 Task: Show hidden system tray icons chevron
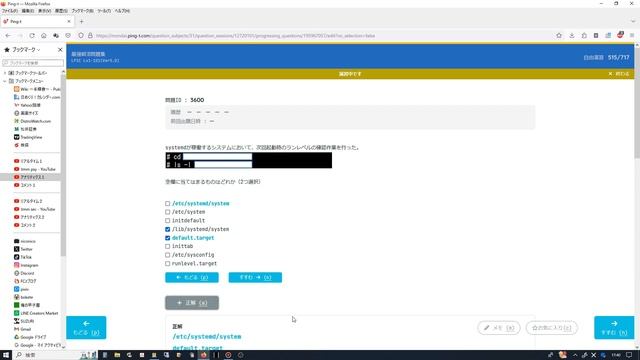click(575, 355)
